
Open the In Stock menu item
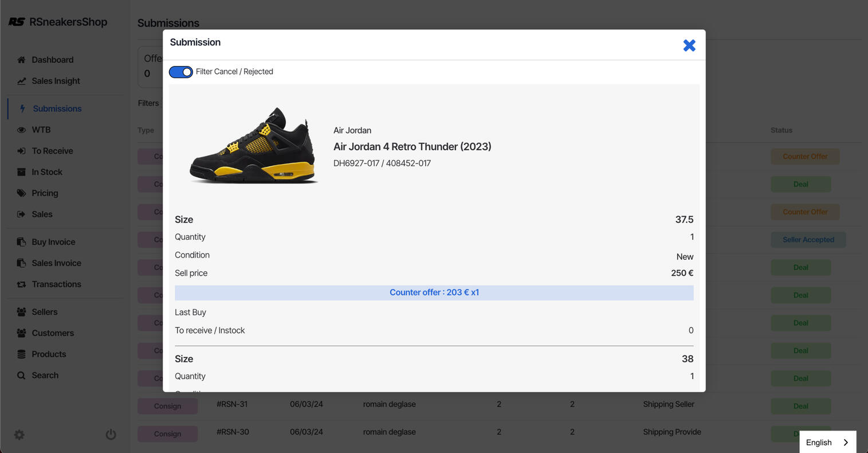point(47,172)
